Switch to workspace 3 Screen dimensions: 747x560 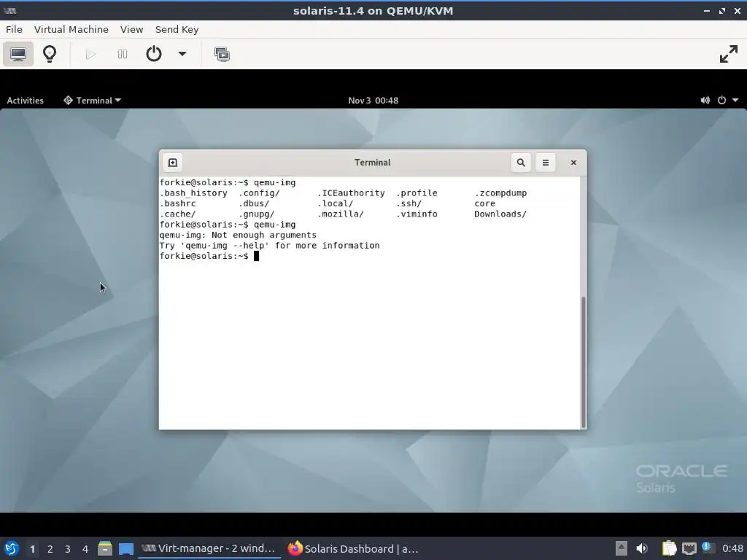(68, 549)
